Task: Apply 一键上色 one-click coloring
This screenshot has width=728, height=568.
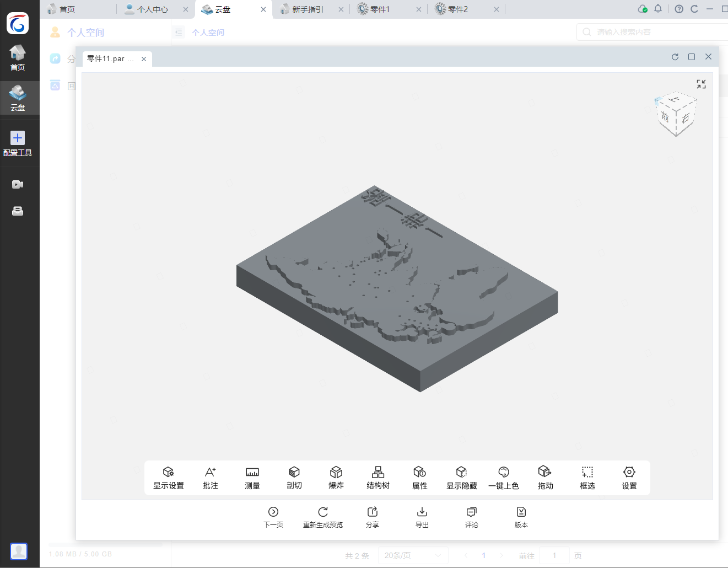Action: (504, 478)
